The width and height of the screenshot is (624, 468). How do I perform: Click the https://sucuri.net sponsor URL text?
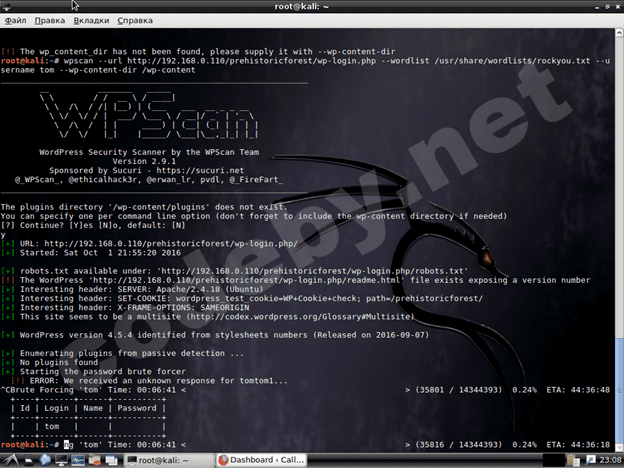pos(200,170)
